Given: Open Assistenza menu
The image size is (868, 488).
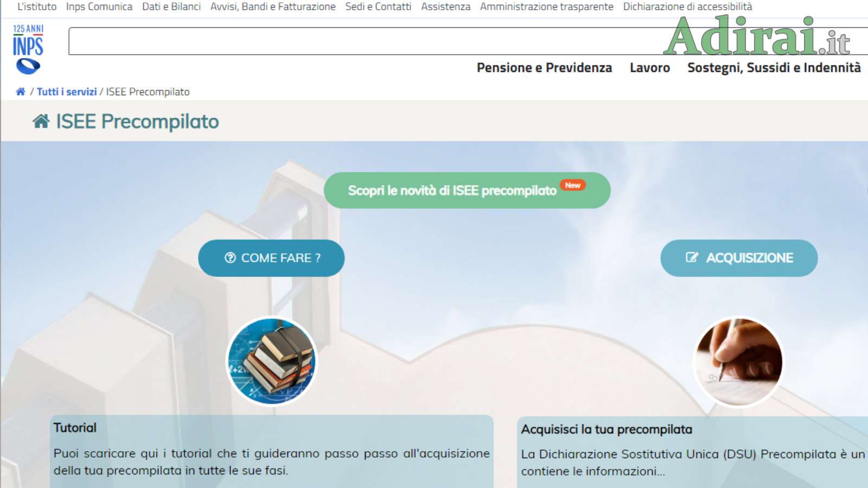Looking at the screenshot, I should [x=446, y=7].
